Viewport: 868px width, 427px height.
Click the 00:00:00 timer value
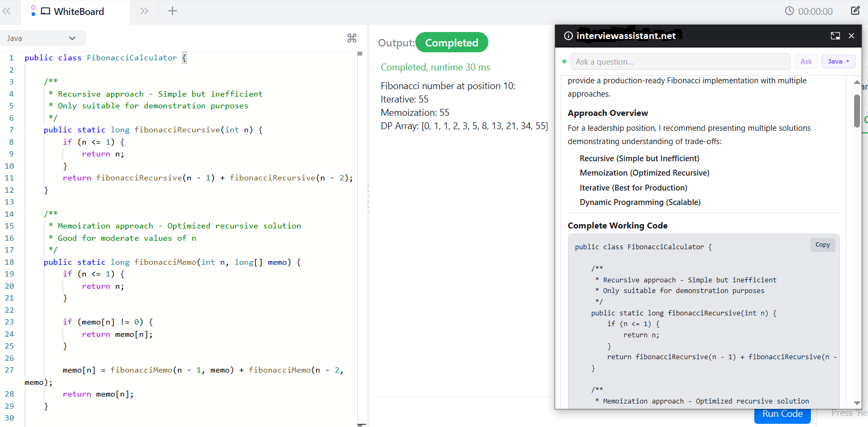[x=815, y=12]
